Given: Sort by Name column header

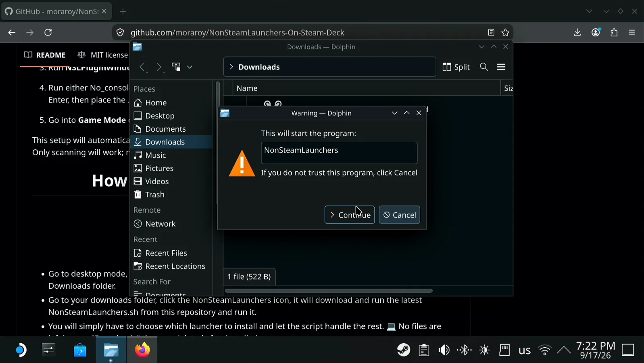Looking at the screenshot, I should pyautogui.click(x=367, y=88).
